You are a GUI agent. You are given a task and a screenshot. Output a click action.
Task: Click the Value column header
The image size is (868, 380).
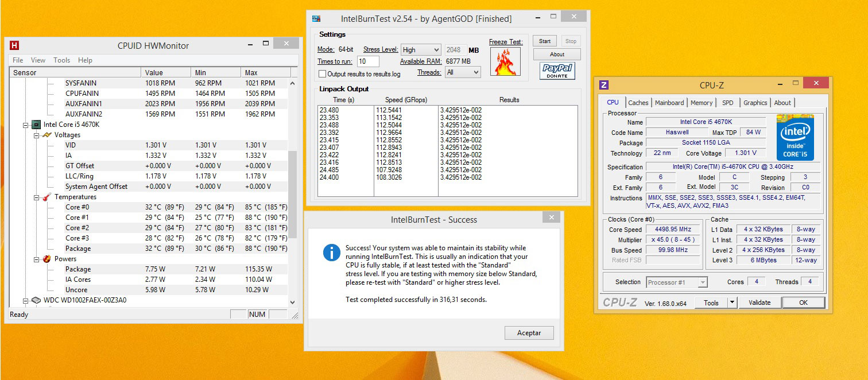click(166, 73)
